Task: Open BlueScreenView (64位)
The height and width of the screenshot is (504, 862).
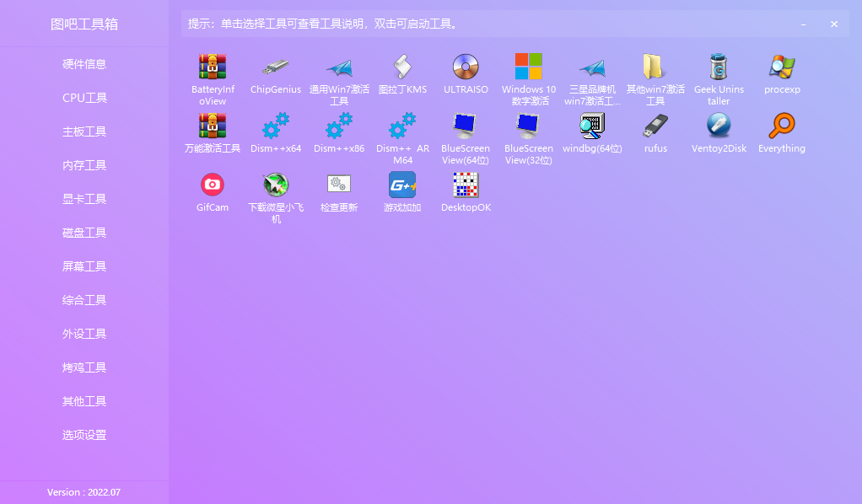Action: coord(466,131)
